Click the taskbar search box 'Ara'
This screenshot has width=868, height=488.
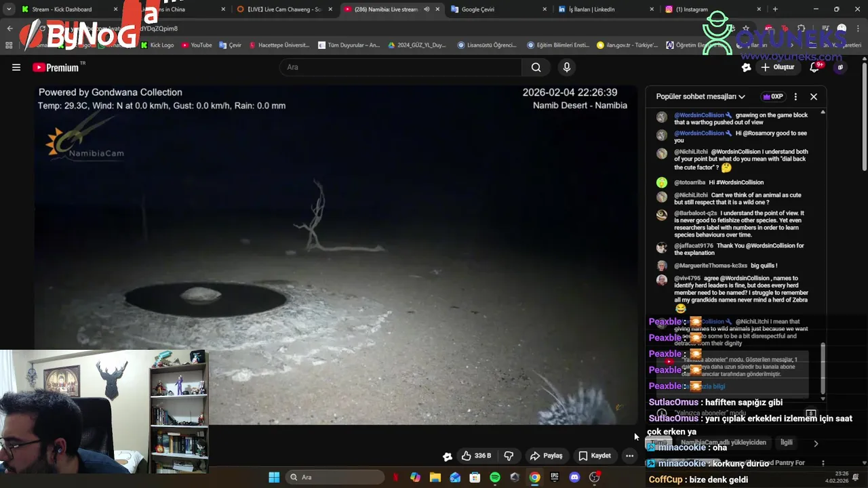point(334,477)
